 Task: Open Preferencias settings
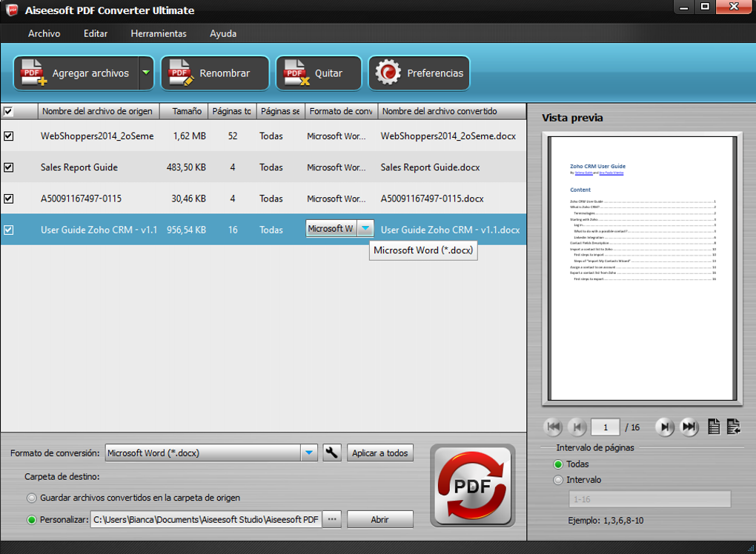(419, 73)
